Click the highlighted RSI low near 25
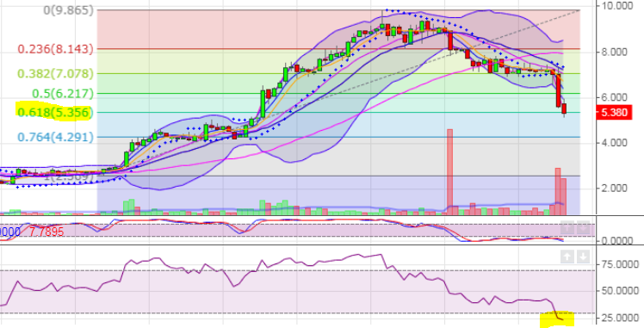Image resolution: width=644 pixels, height=328 pixels. pyautogui.click(x=558, y=319)
